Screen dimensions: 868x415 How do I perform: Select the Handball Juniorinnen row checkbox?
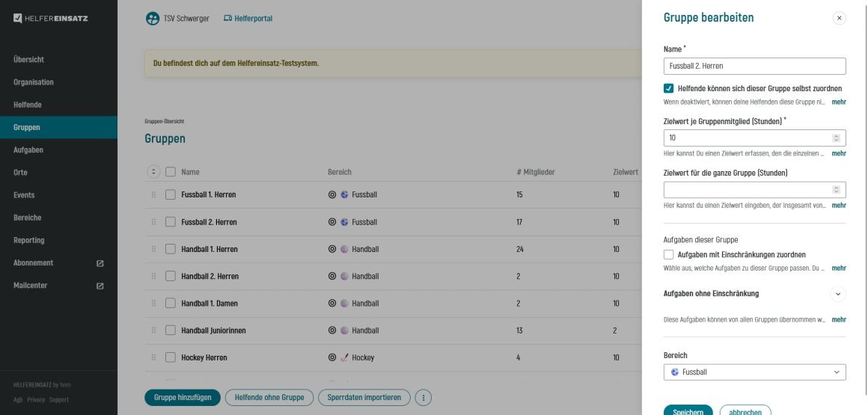pyautogui.click(x=170, y=331)
